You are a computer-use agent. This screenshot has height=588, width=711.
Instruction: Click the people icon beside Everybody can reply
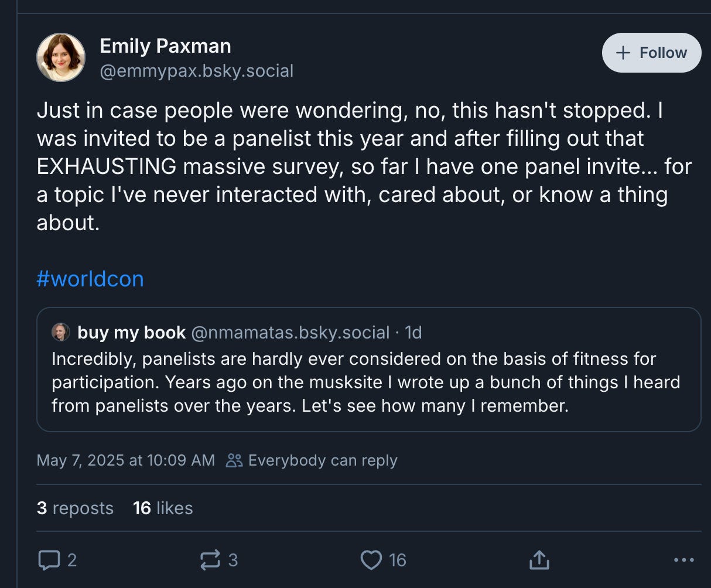tap(234, 460)
